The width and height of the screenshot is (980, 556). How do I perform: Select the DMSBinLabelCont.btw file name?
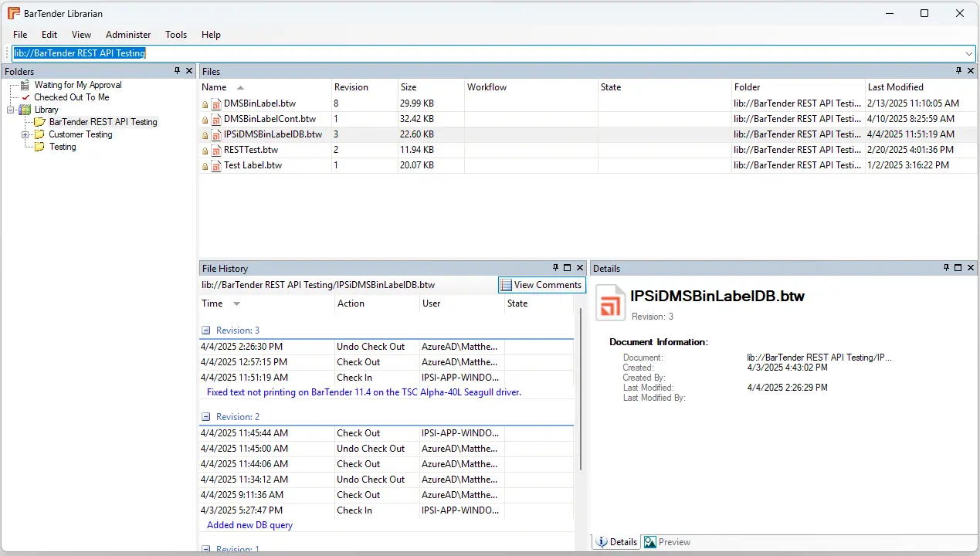click(270, 119)
